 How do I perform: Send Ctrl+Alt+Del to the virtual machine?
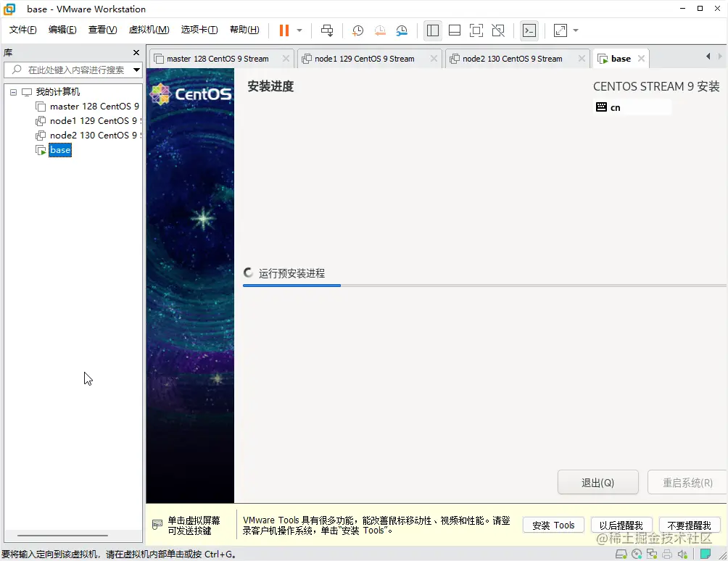point(327,30)
